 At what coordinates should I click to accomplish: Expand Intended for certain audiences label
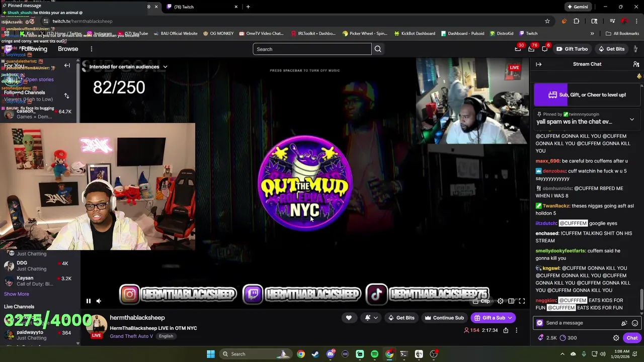coord(128,66)
